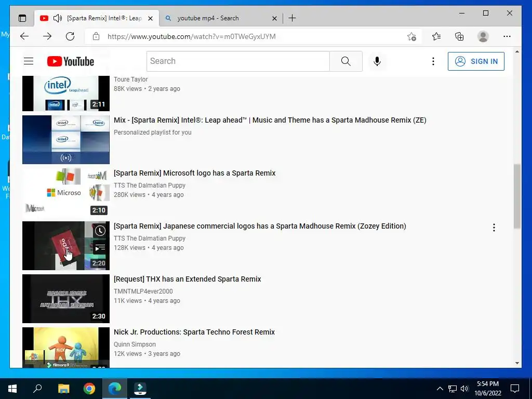Click the youtube.com address bar URL
Image resolution: width=532 pixels, height=399 pixels.
point(191,36)
